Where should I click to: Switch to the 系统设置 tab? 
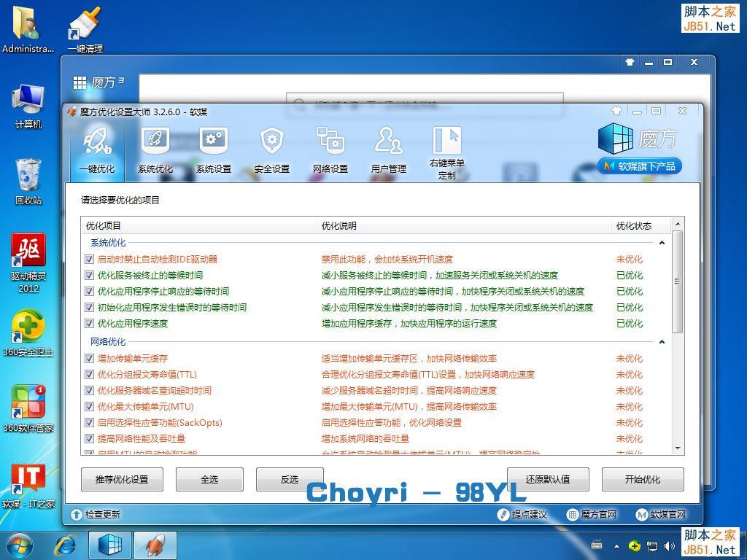212,149
